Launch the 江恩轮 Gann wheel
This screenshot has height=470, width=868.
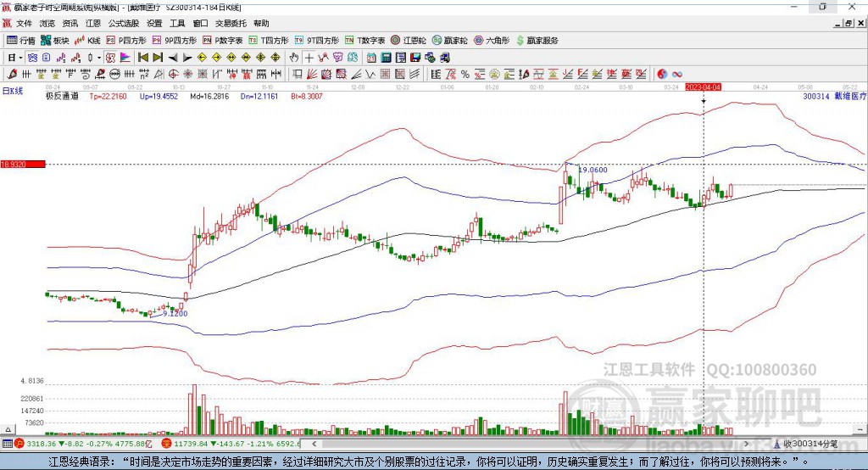pos(409,41)
